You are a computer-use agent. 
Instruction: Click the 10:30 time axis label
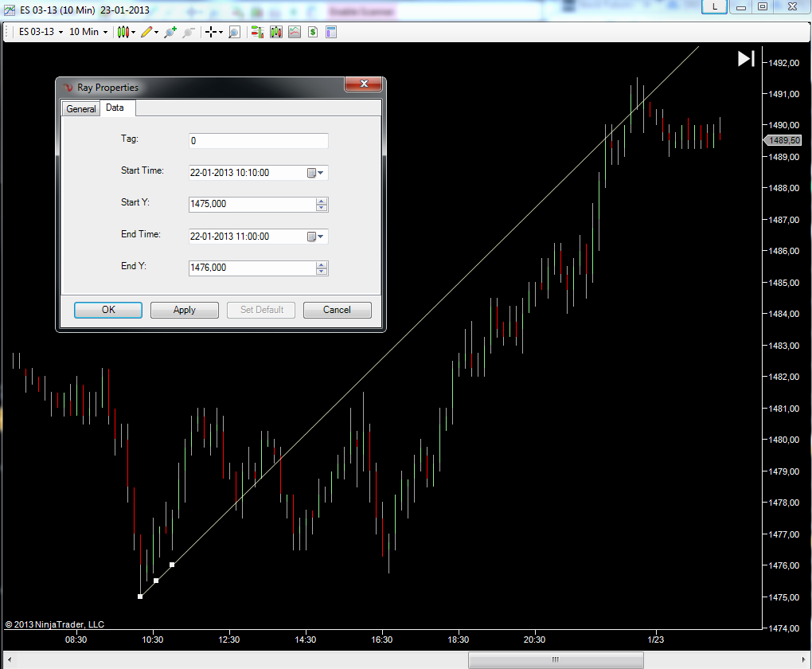(x=152, y=640)
